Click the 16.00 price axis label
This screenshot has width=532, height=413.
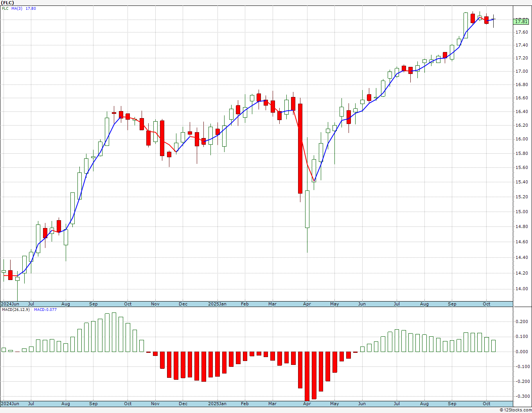tap(521, 139)
